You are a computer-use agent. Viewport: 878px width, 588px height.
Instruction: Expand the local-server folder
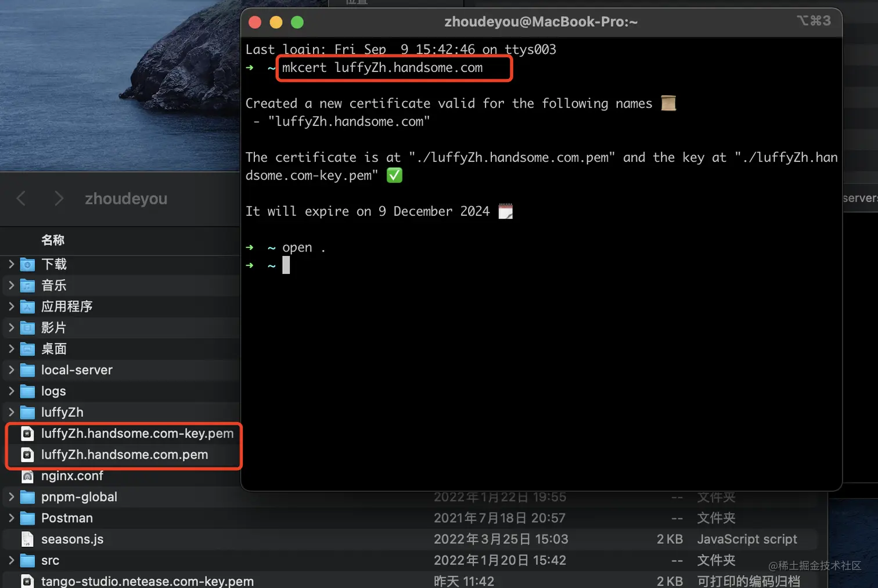tap(11, 370)
